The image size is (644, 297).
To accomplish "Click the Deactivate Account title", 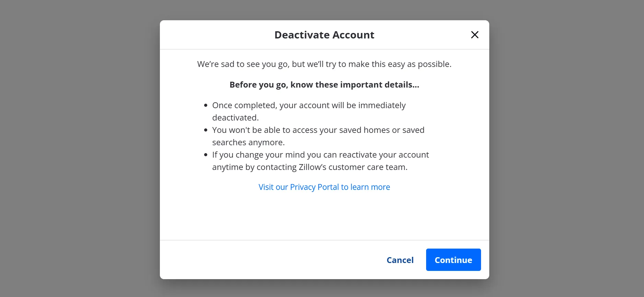I will tap(324, 35).
